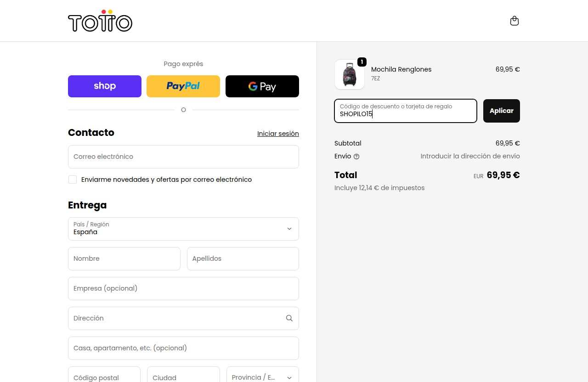Pay with Google Pay button
588x382 pixels.
point(262,86)
